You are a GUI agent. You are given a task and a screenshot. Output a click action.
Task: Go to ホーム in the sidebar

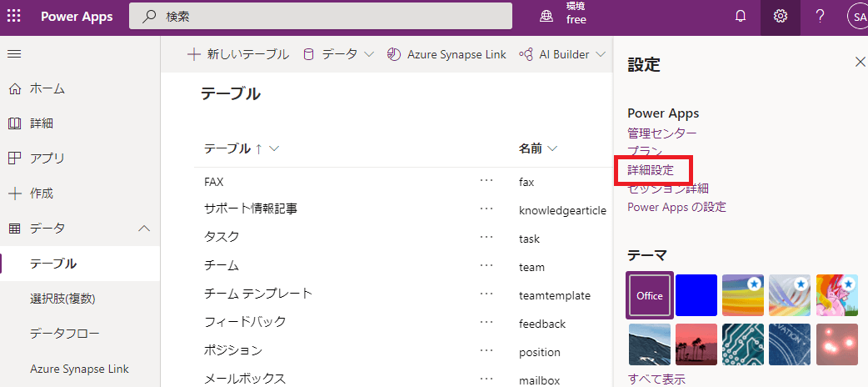(47, 88)
